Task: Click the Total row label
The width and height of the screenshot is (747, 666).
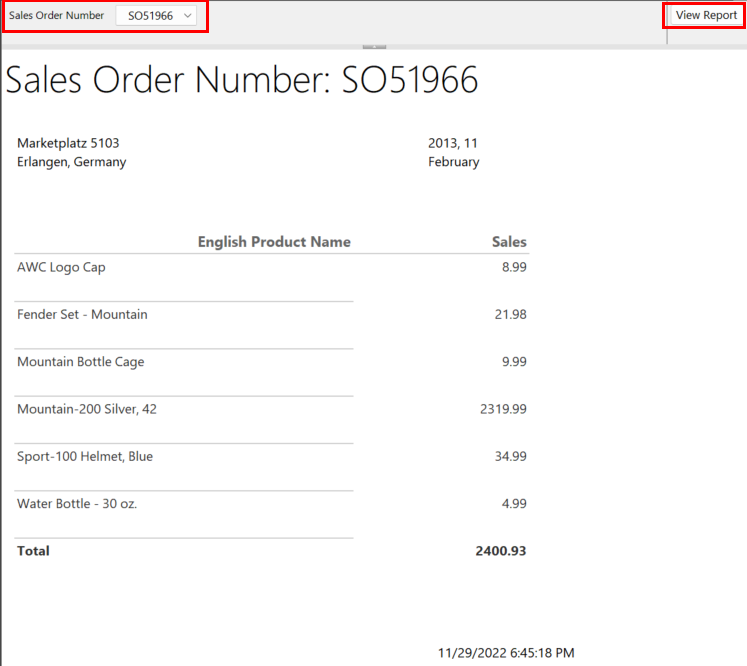Action: coord(33,551)
